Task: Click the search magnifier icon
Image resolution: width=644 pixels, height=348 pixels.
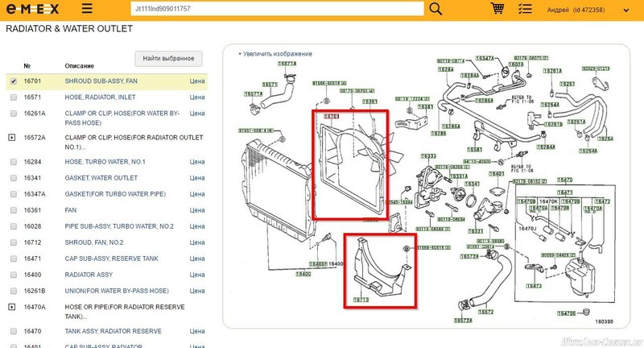Action: 436,9
